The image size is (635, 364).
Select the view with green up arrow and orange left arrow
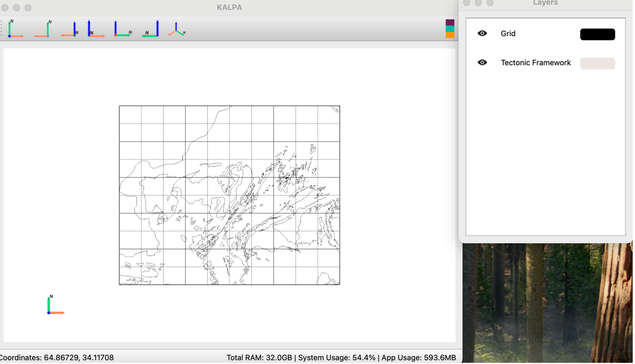click(43, 29)
